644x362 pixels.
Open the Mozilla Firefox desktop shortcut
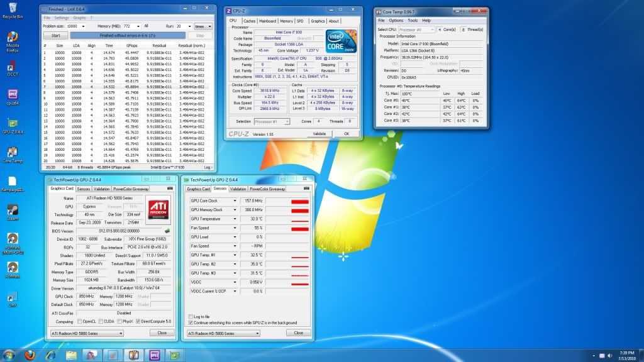[x=13, y=42]
